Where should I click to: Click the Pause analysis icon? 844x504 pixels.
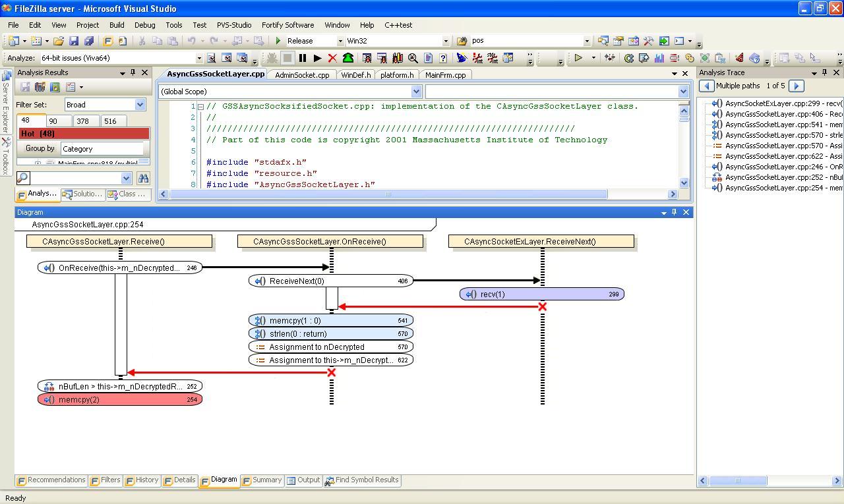click(x=303, y=58)
